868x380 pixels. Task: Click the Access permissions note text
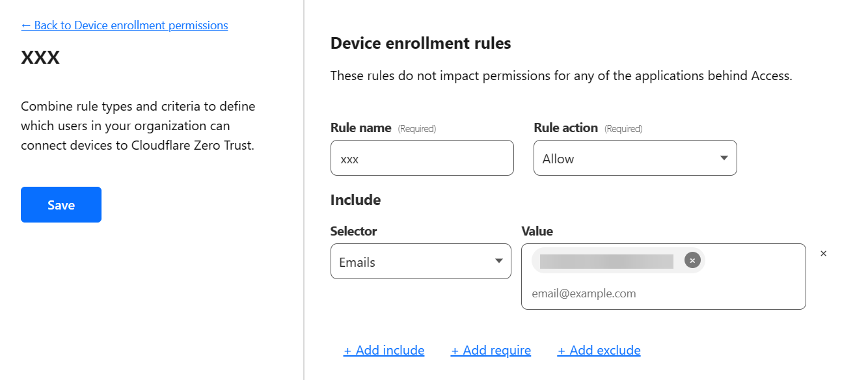(x=561, y=75)
